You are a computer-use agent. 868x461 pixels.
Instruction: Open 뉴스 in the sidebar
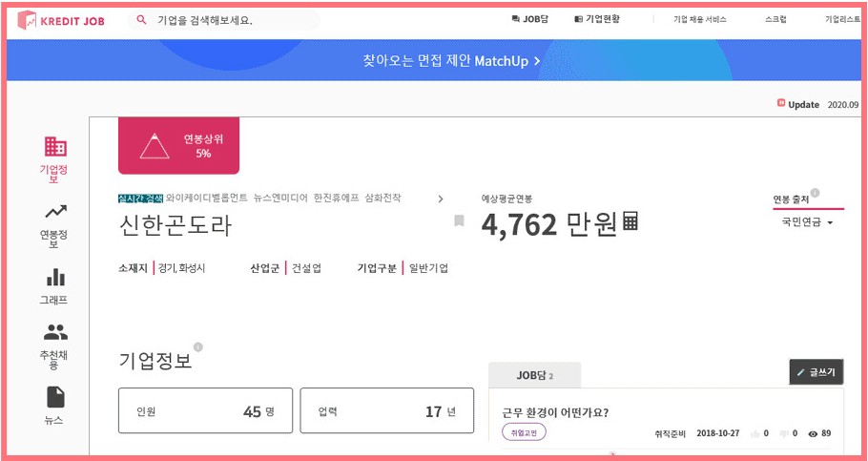point(55,406)
